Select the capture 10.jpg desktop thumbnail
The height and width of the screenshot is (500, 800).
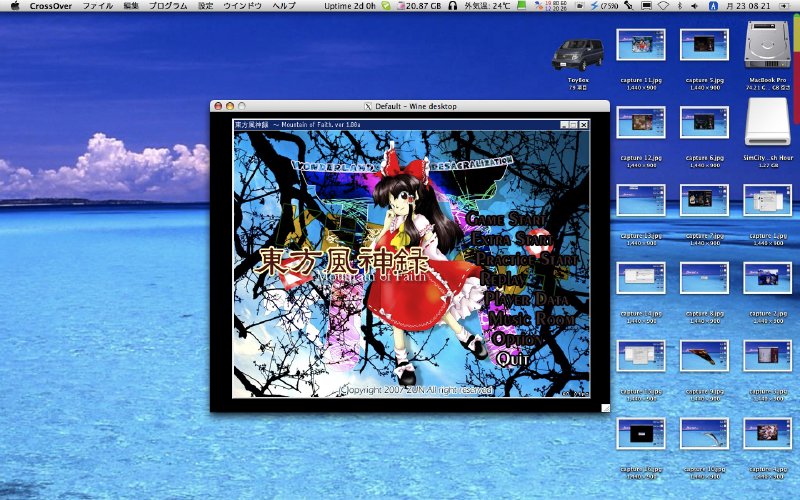(x=704, y=434)
